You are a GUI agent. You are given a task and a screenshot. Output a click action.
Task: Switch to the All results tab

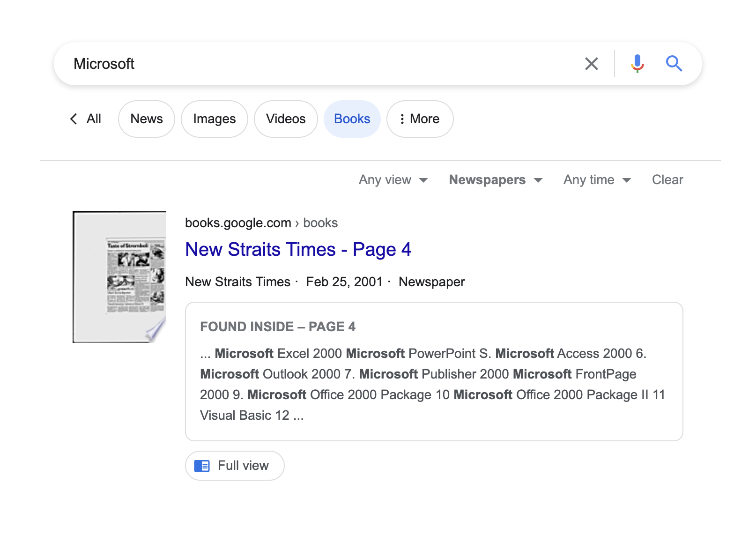click(x=94, y=119)
